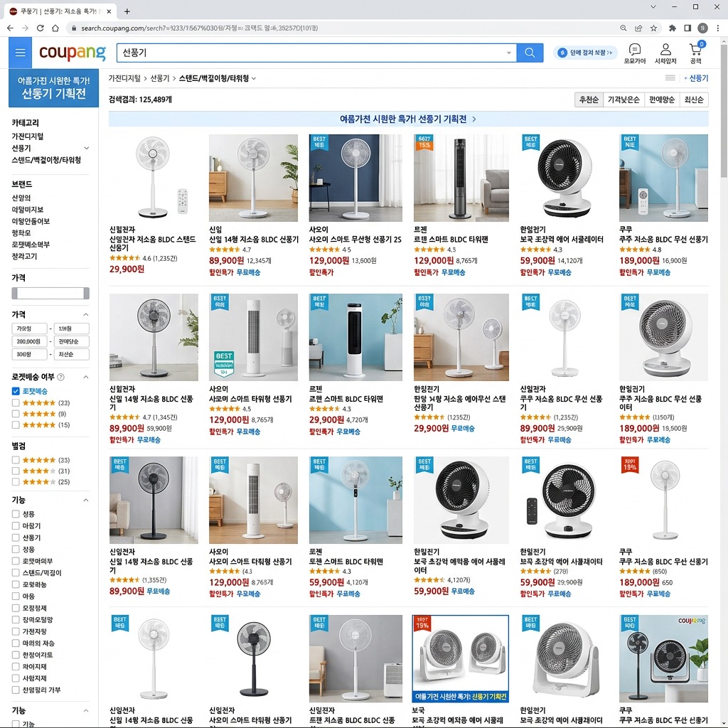This screenshot has width=728, height=728.
Task: Check the five-star (23) filter checkbox
Action: (x=16, y=402)
